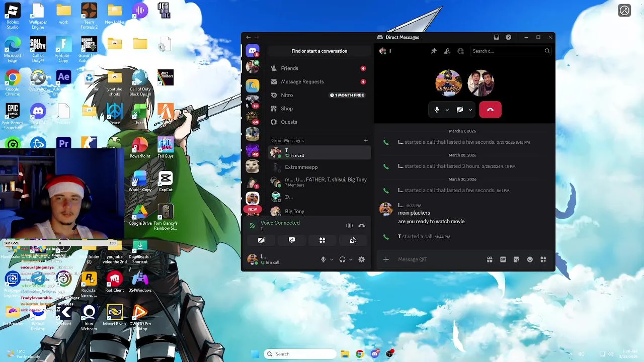Deafen with headphone icon in user panel

click(342, 259)
